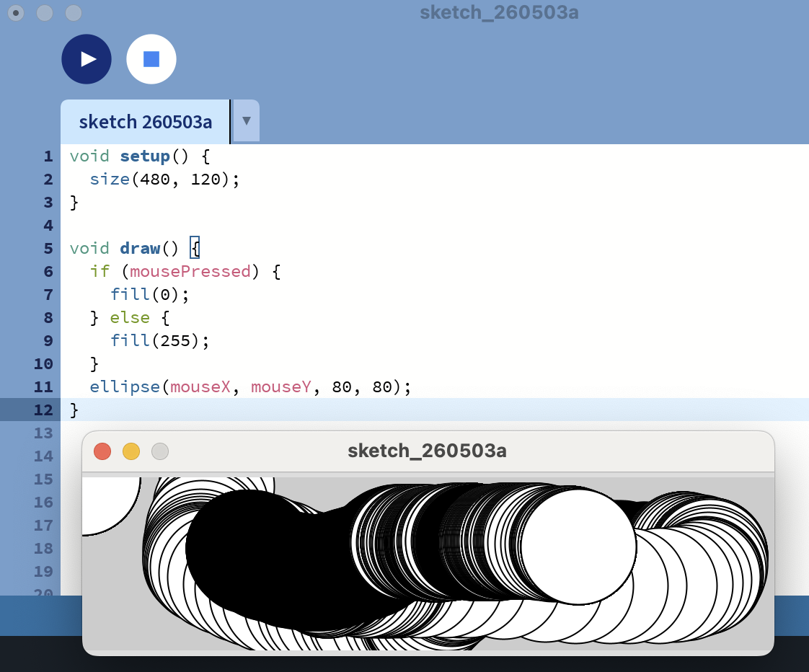This screenshot has width=809, height=672.
Task: Click the 'if (mousePressed) {' line
Action: (185, 272)
